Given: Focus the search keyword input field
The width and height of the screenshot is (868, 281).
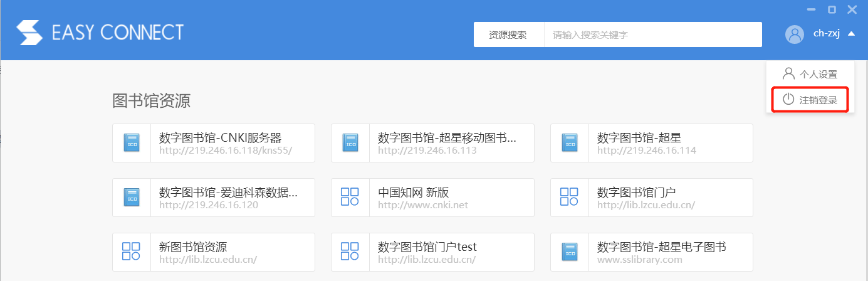Looking at the screenshot, I should tap(652, 34).
